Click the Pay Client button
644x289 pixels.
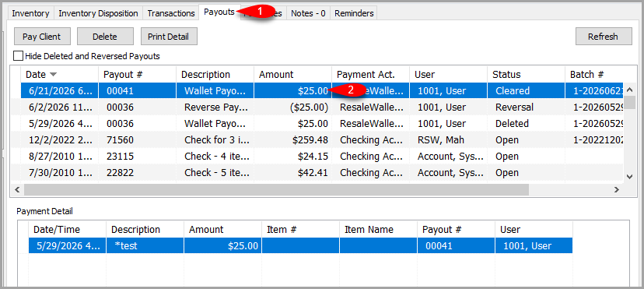click(x=42, y=37)
